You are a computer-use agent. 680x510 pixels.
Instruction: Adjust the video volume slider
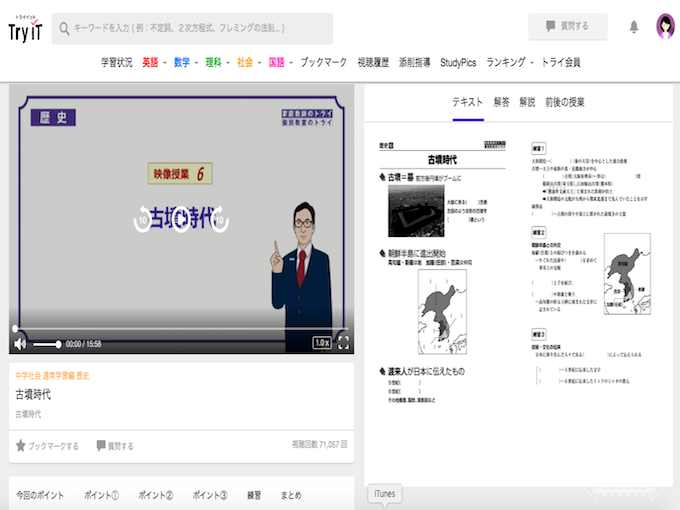pyautogui.click(x=47, y=344)
